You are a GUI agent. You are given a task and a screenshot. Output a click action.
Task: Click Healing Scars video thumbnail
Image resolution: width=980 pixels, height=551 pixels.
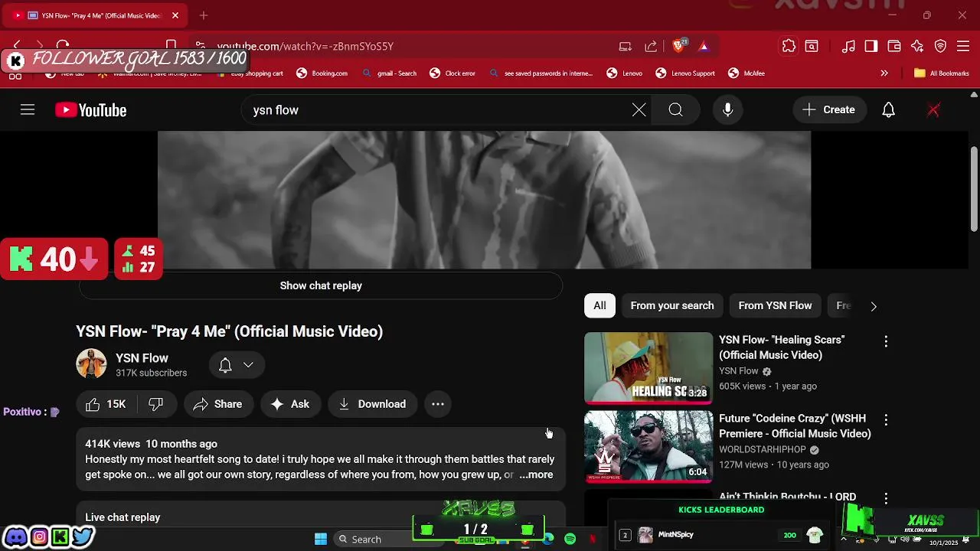point(648,367)
